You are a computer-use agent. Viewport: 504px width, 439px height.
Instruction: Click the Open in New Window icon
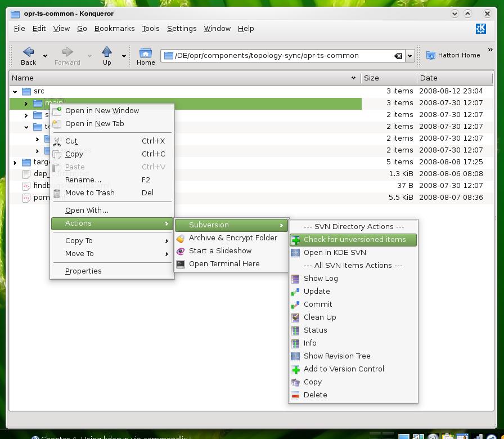tap(57, 111)
